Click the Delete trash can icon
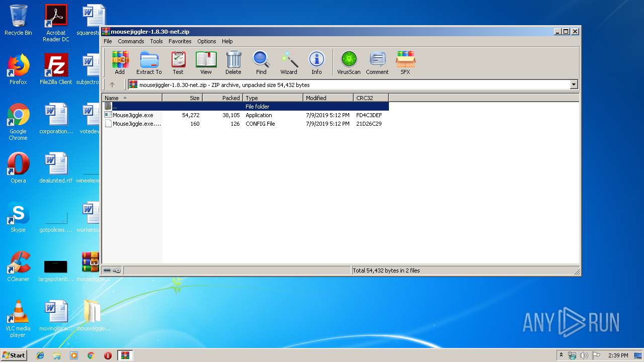644x362 pixels. click(x=233, y=63)
